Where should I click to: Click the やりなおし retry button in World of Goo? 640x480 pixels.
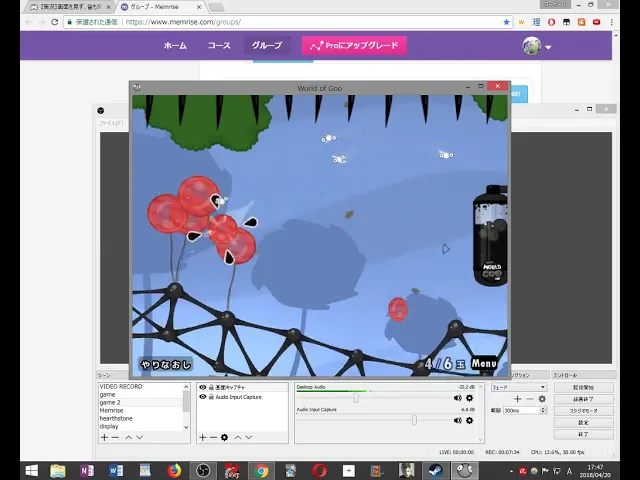(x=166, y=364)
